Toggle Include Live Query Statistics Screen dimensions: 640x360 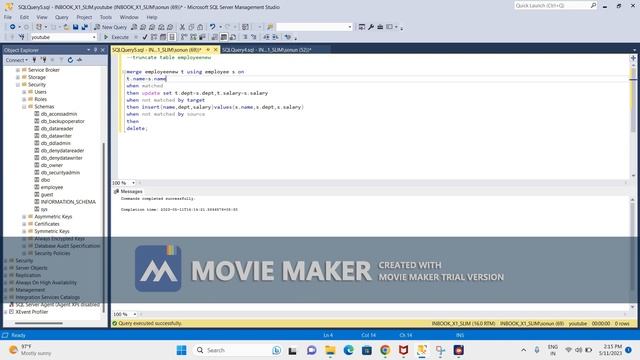pyautogui.click(x=193, y=37)
